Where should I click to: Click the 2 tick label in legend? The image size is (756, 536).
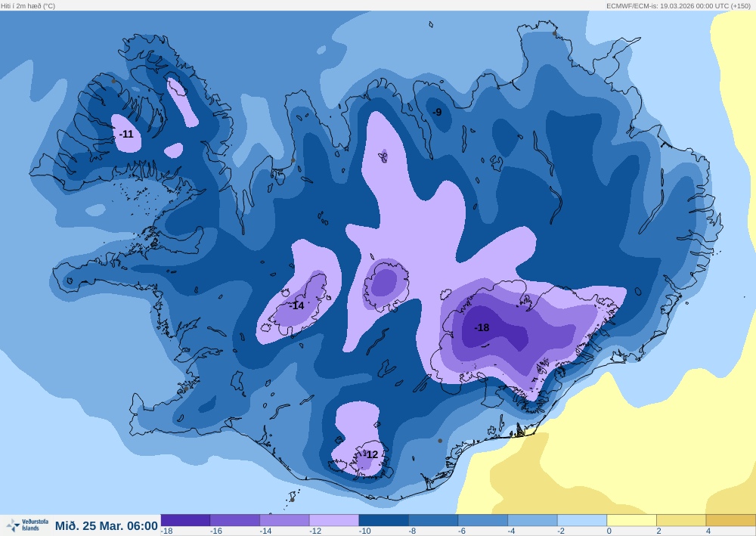[x=658, y=531]
